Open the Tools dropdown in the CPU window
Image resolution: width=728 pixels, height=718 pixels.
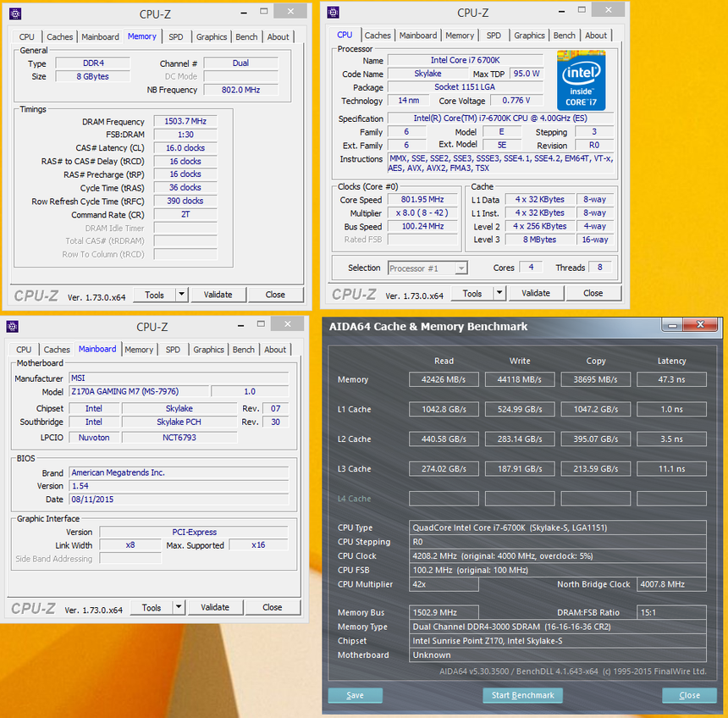pyautogui.click(x=474, y=293)
